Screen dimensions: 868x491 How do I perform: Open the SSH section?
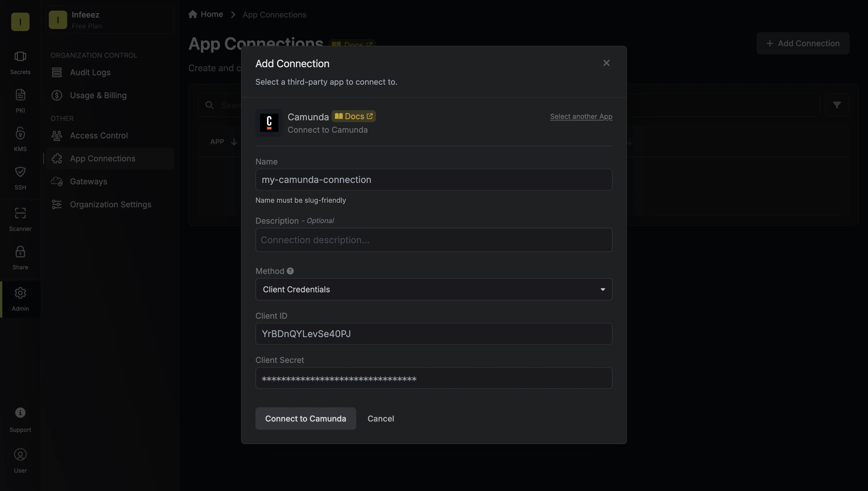(x=20, y=178)
